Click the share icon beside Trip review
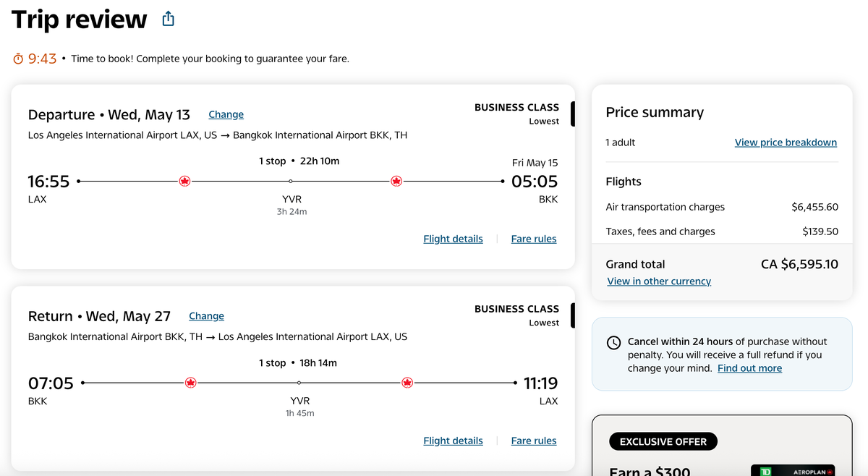Image resolution: width=868 pixels, height=476 pixels. [x=168, y=18]
